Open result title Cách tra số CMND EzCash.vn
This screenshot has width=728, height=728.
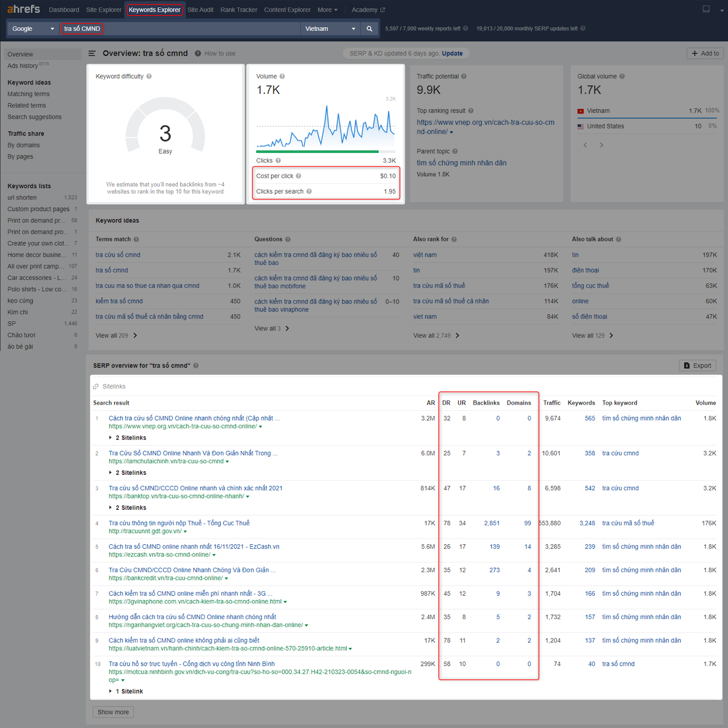194,546
